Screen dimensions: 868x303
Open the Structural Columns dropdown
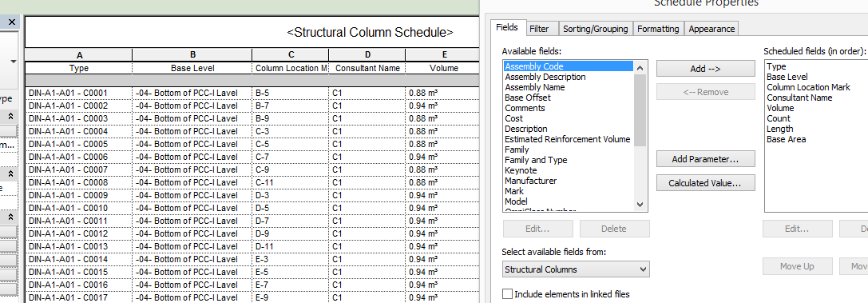(x=576, y=269)
